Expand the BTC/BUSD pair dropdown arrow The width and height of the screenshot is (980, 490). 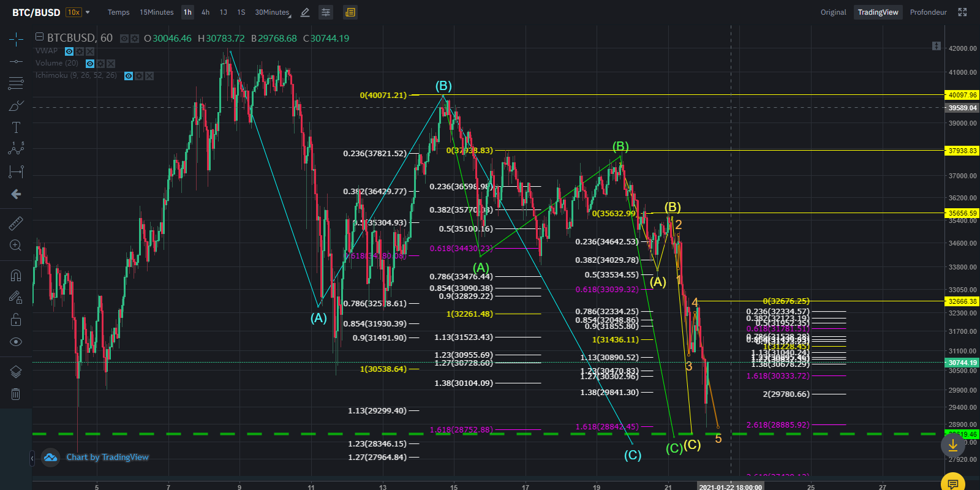pyautogui.click(x=88, y=12)
